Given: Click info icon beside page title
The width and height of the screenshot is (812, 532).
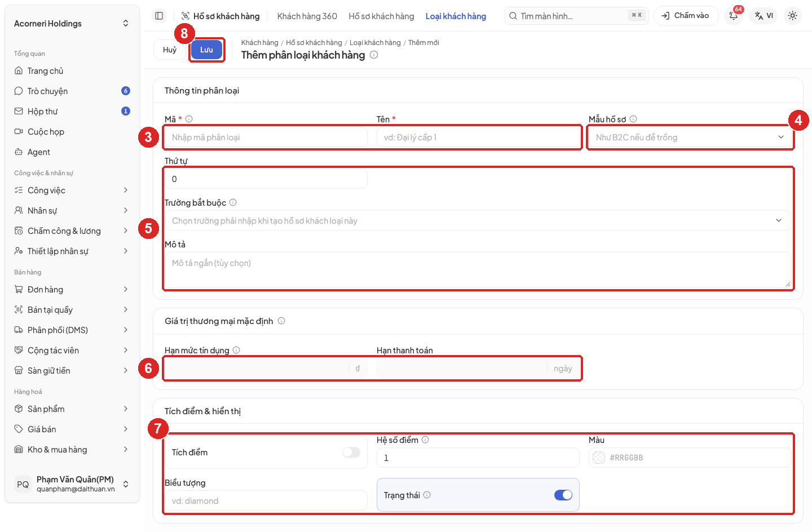Looking at the screenshot, I should tap(374, 55).
